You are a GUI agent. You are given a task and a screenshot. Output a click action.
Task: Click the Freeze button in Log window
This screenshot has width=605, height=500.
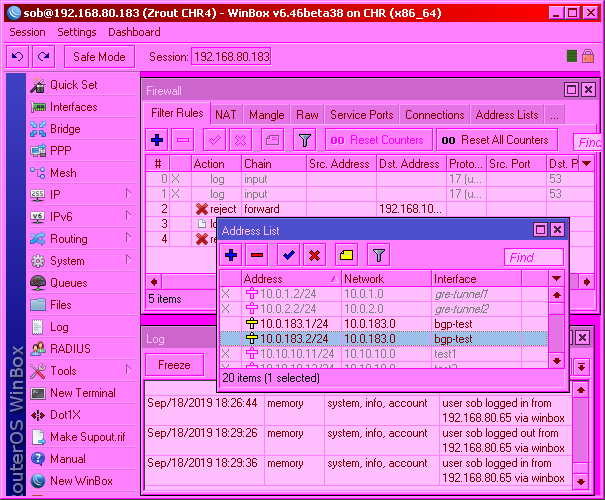coord(174,365)
